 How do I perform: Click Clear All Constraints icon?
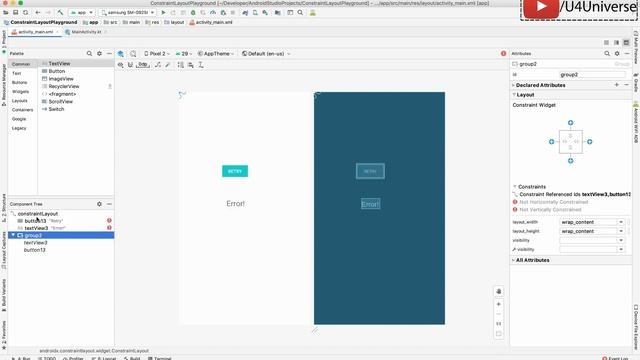(x=158, y=65)
